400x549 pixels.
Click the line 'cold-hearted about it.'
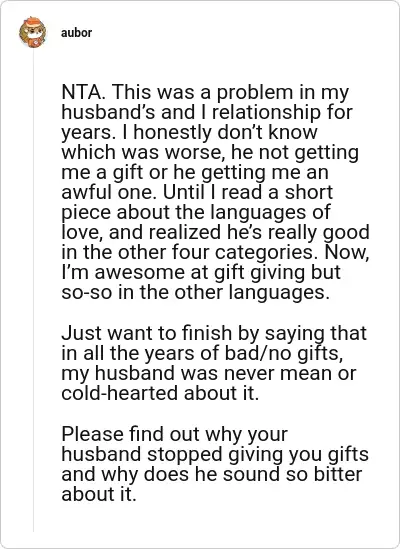click(160, 393)
